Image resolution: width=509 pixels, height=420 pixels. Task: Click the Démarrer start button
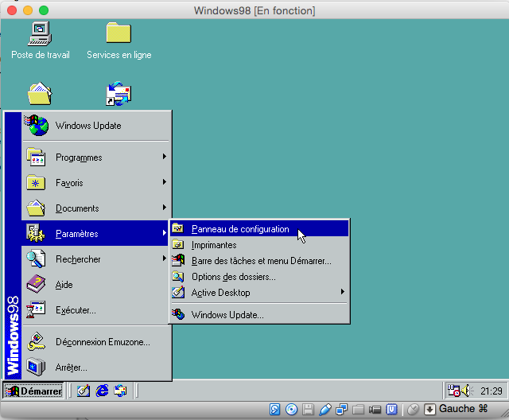pyautogui.click(x=33, y=391)
